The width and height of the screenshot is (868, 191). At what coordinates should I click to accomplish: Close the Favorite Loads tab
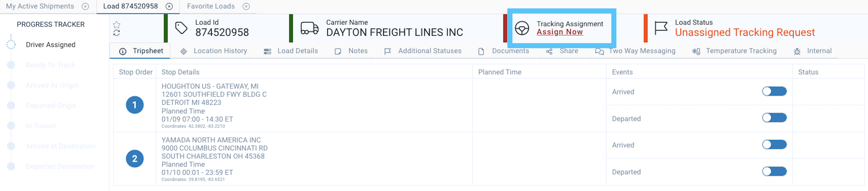pos(246,6)
